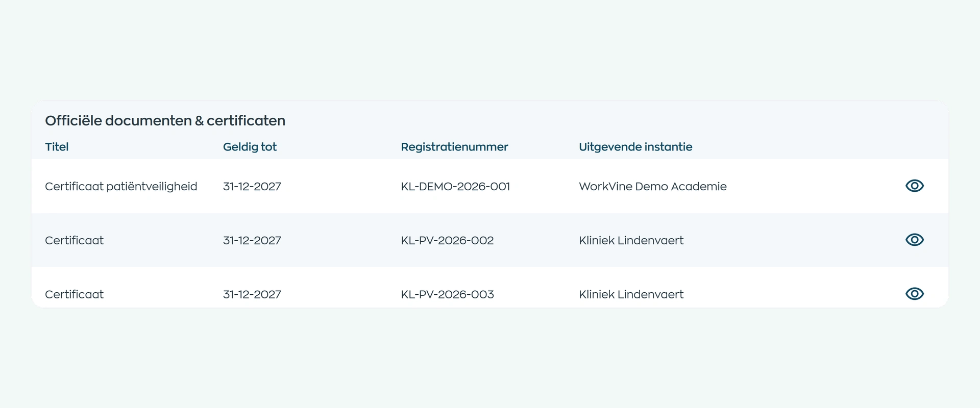The image size is (980, 408).
Task: Select registration number KL-DEMO-2026-001
Action: pos(455,187)
